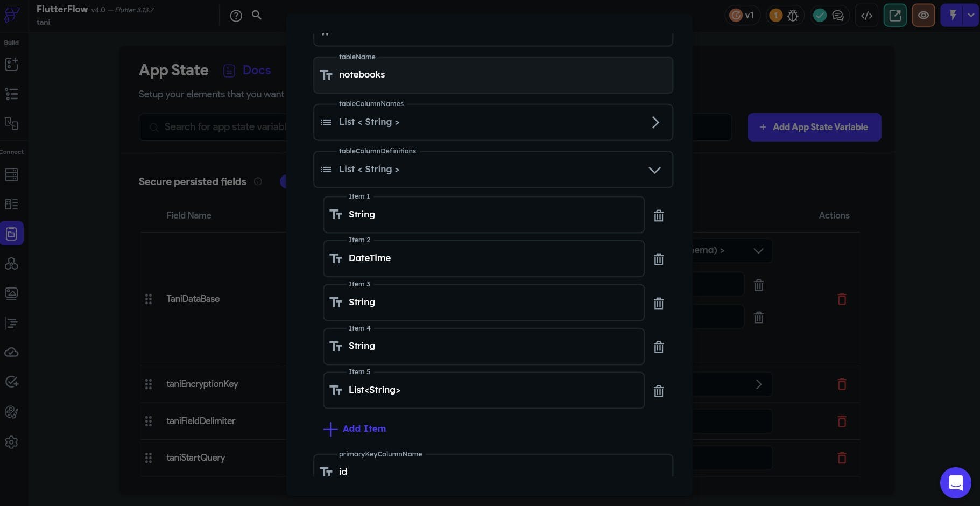The height and width of the screenshot is (506, 980).
Task: Collapse tableColumnDefinitions list chevron
Action: click(x=654, y=170)
